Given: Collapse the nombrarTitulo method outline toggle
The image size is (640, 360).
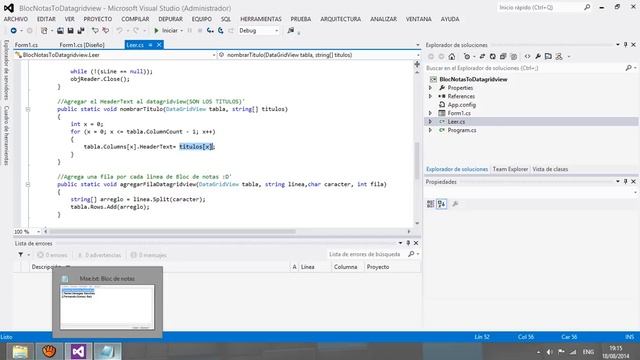Looking at the screenshot, I should (28, 109).
